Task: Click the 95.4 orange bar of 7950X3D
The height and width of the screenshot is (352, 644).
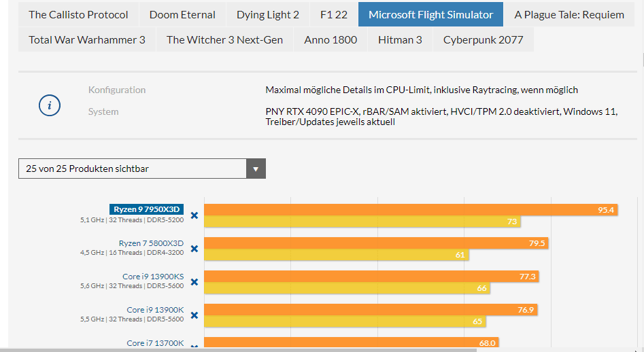Action: click(x=411, y=210)
